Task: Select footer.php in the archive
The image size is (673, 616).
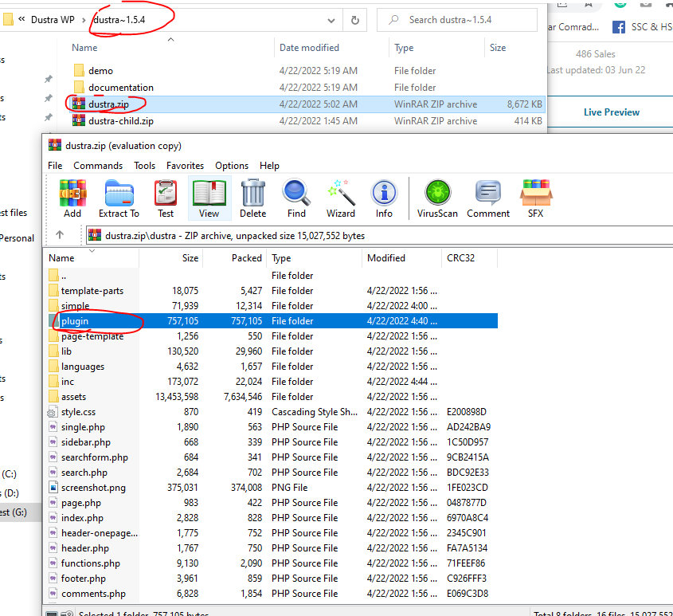Action: [272, 579]
